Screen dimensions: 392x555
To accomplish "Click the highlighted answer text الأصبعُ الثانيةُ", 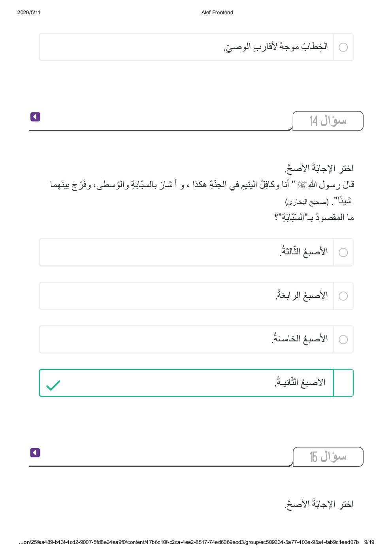I will (300, 382).
